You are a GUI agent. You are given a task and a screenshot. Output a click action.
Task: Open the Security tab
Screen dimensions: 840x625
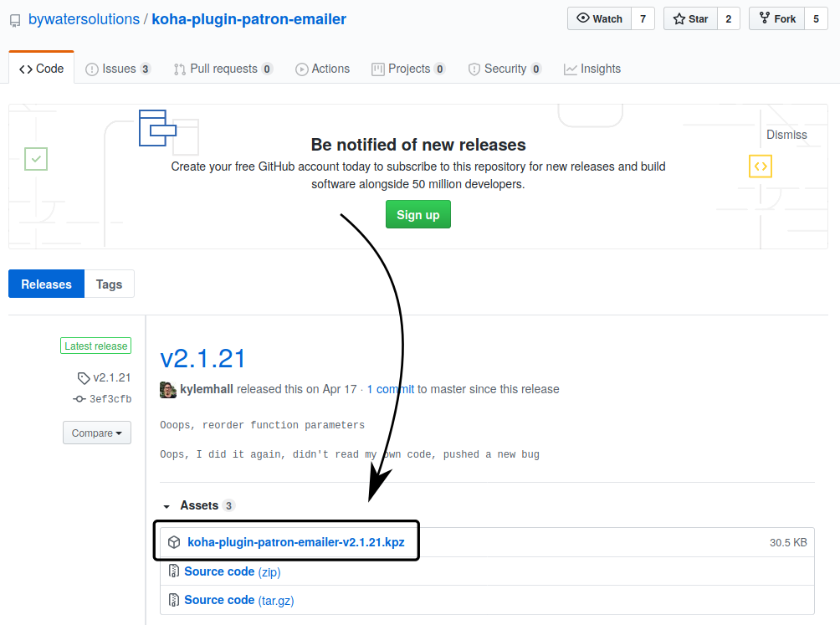505,69
